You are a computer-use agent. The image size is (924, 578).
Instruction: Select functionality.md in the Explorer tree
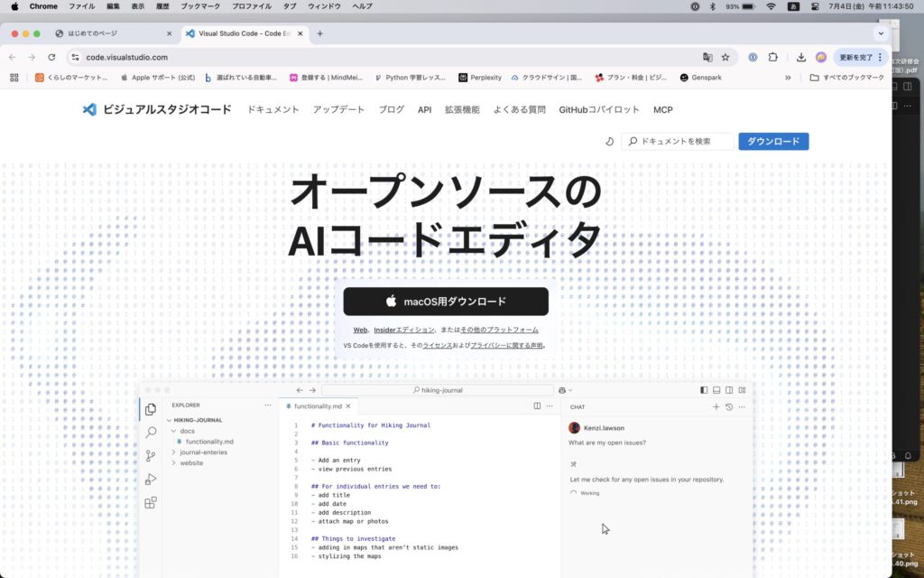click(x=209, y=442)
